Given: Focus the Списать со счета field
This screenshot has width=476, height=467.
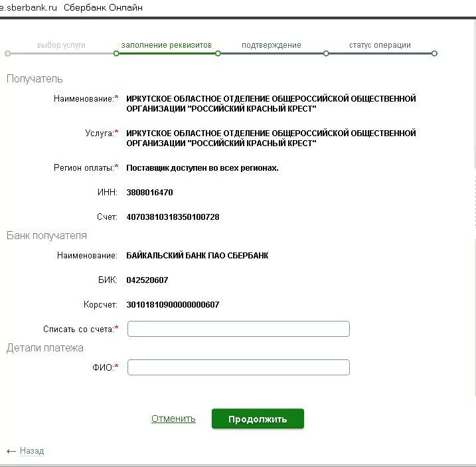Looking at the screenshot, I should [x=238, y=329].
